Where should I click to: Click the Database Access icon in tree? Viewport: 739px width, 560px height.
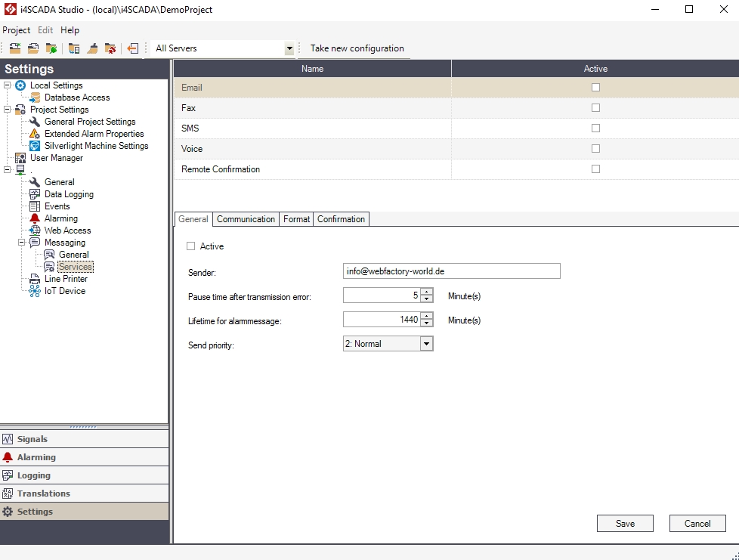coord(35,97)
